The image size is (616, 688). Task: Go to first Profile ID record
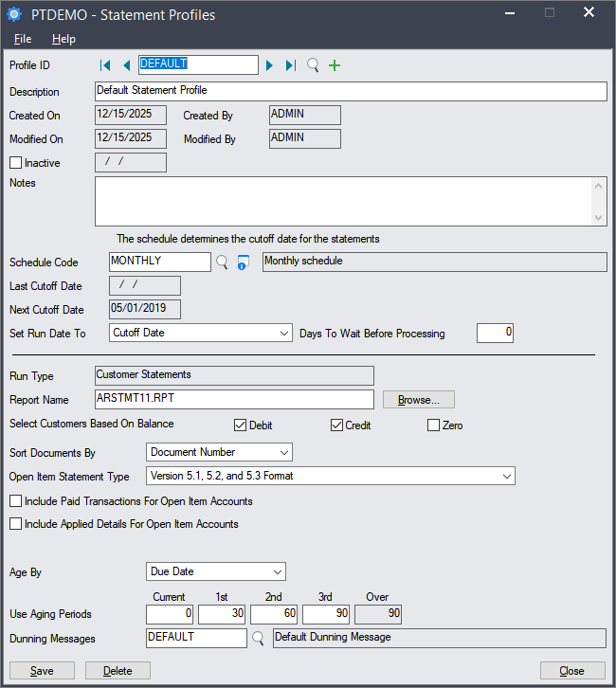pos(105,65)
